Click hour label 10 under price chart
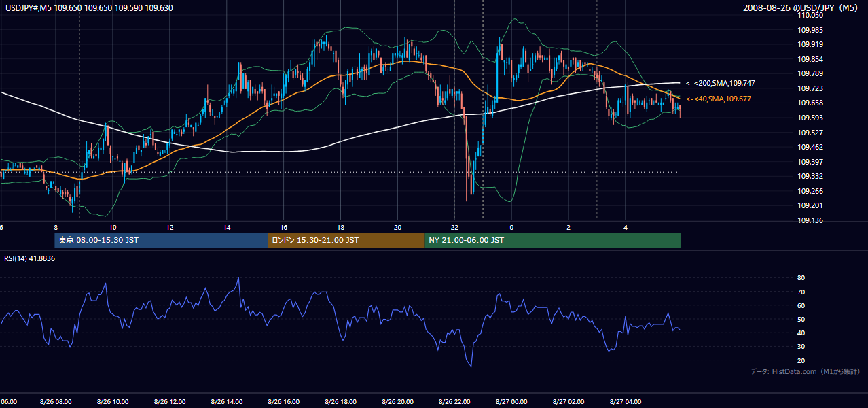868x408 pixels. (113, 227)
